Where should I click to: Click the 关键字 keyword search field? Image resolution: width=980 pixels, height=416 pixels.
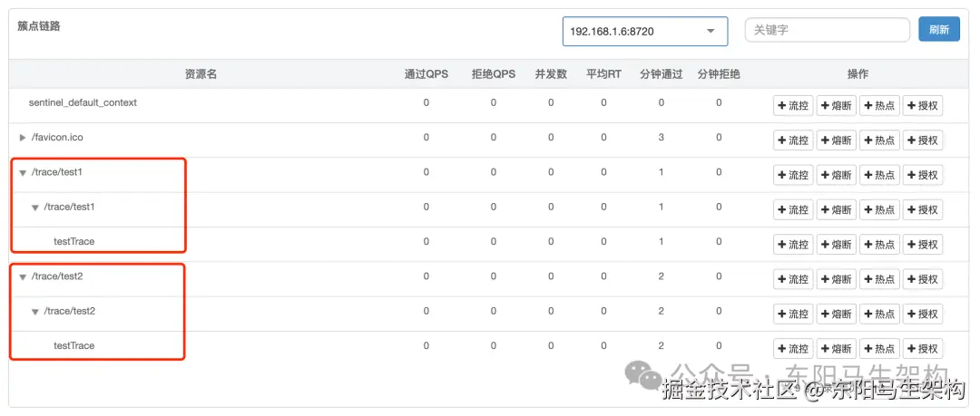click(827, 30)
